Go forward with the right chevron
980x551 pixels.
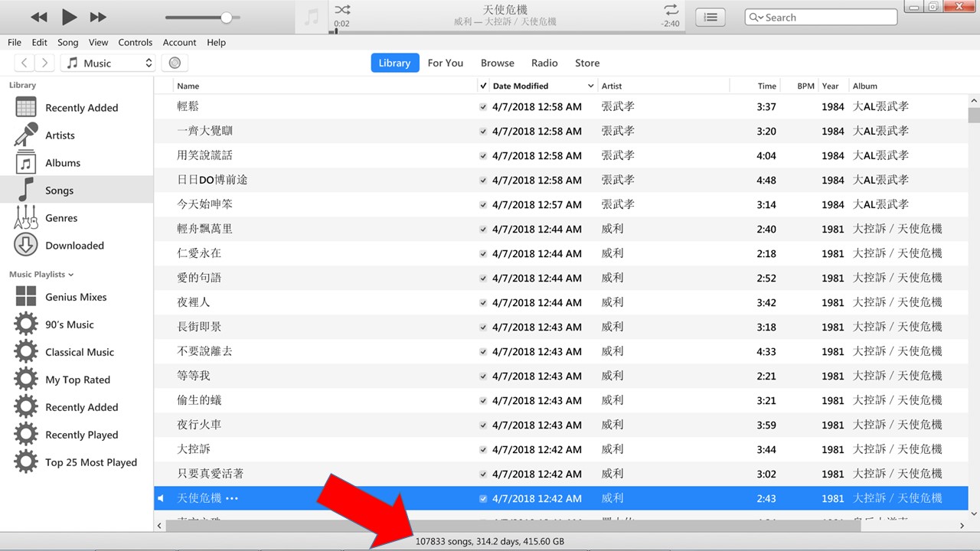click(x=45, y=63)
